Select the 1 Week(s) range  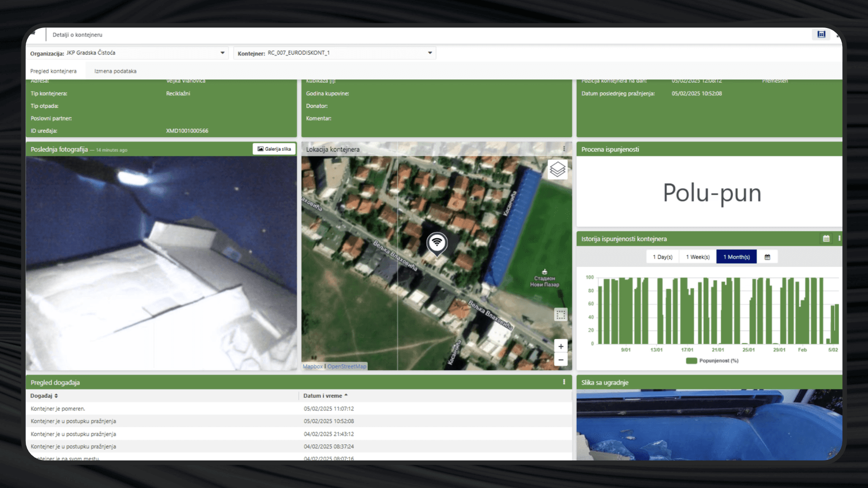698,257
